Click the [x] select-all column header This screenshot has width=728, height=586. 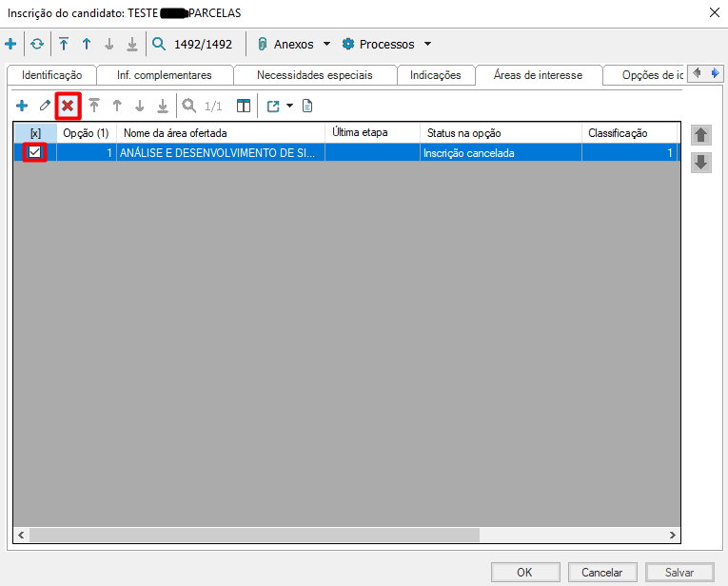[x=35, y=133]
